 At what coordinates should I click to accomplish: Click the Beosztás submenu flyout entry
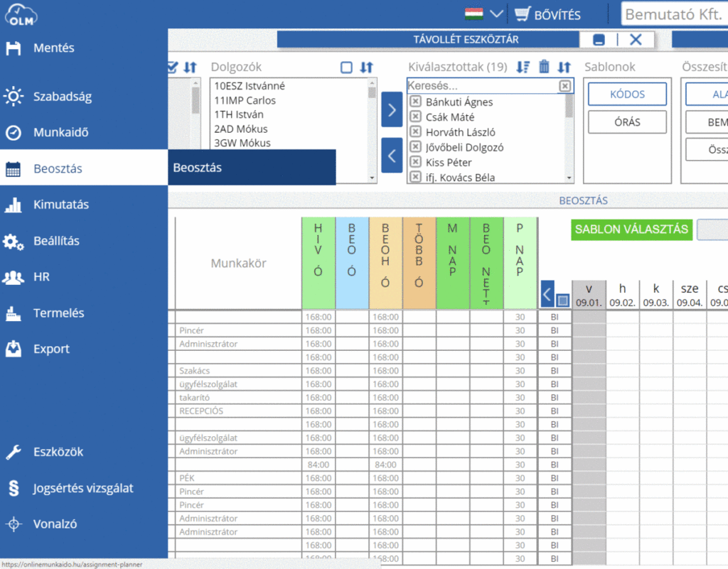click(x=252, y=168)
